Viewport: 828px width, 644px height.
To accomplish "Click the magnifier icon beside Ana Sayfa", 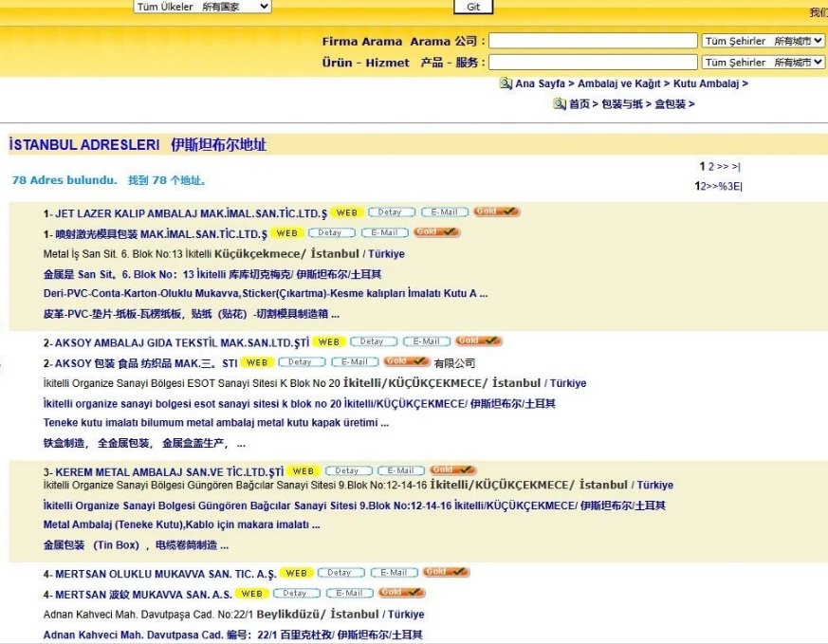I will click(x=506, y=83).
